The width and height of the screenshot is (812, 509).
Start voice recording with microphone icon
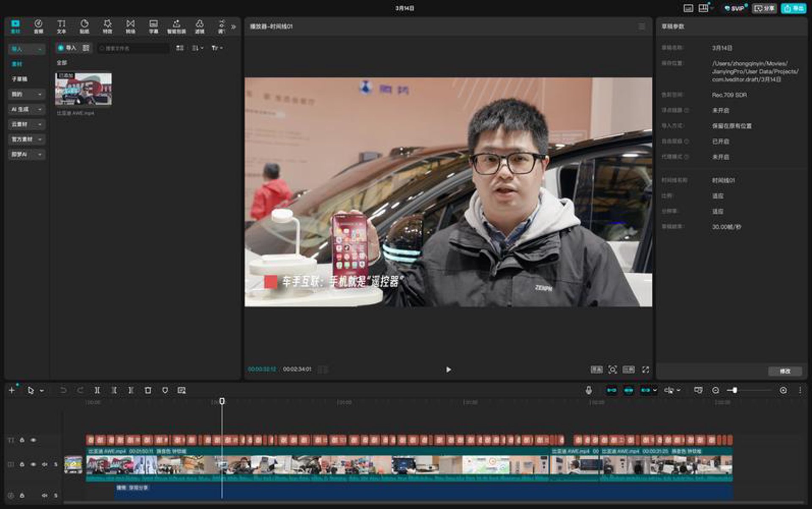589,390
